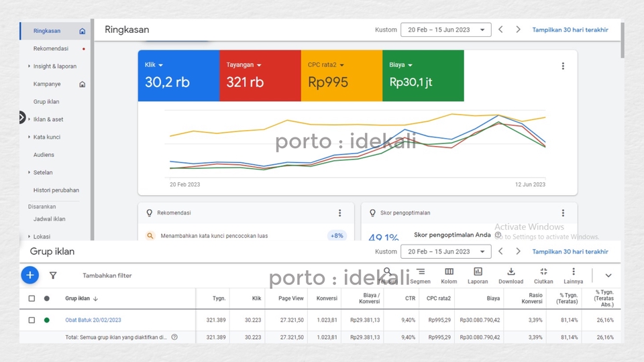
Task: Click the green status dot of Obat Batuk
Action: [x=47, y=320]
